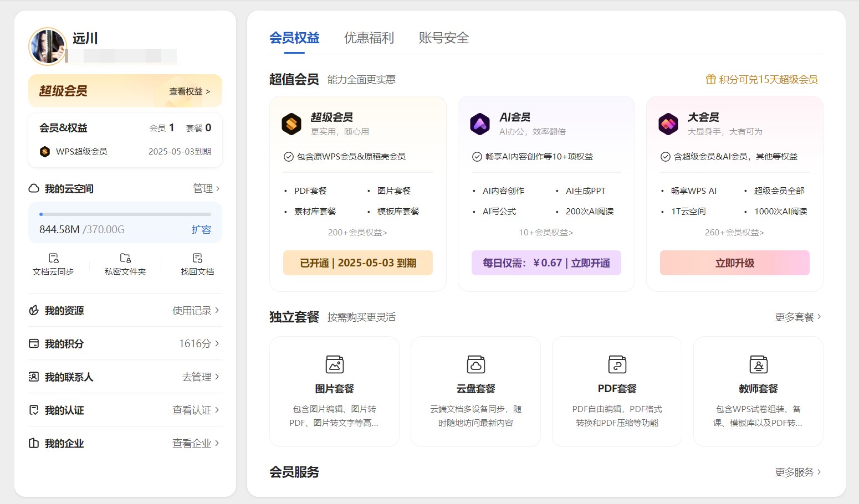This screenshot has height=504, width=859.
Task: Open 使用记录 for my resources
Action: pos(196,310)
